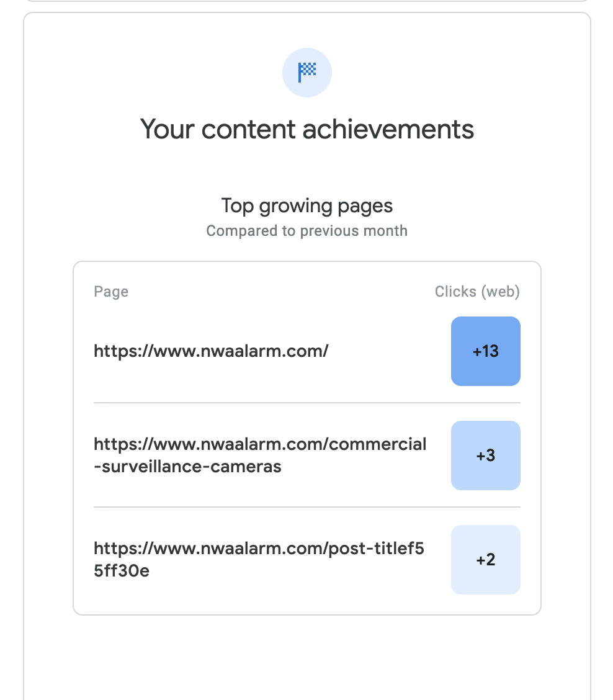Screen dimensions: 613x700
Task: Click the +3 clicks badge
Action: click(x=485, y=455)
